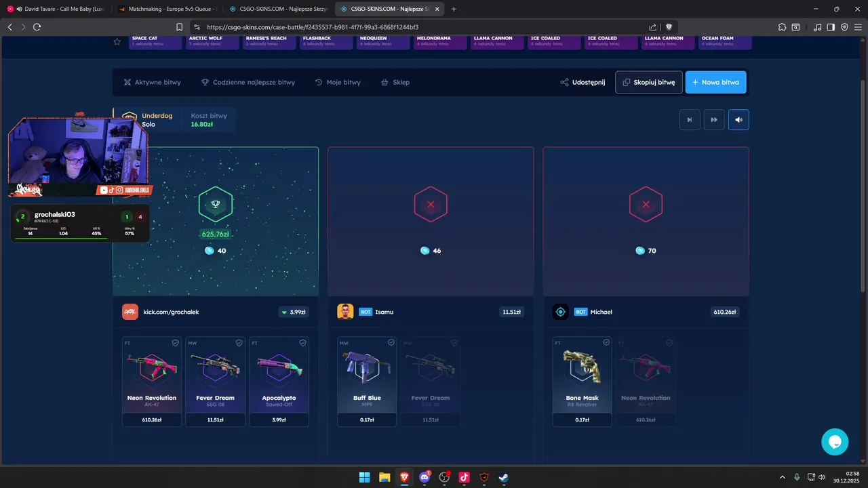Open TikTok from the taskbar
This screenshot has width=868, height=488.
tap(464, 476)
